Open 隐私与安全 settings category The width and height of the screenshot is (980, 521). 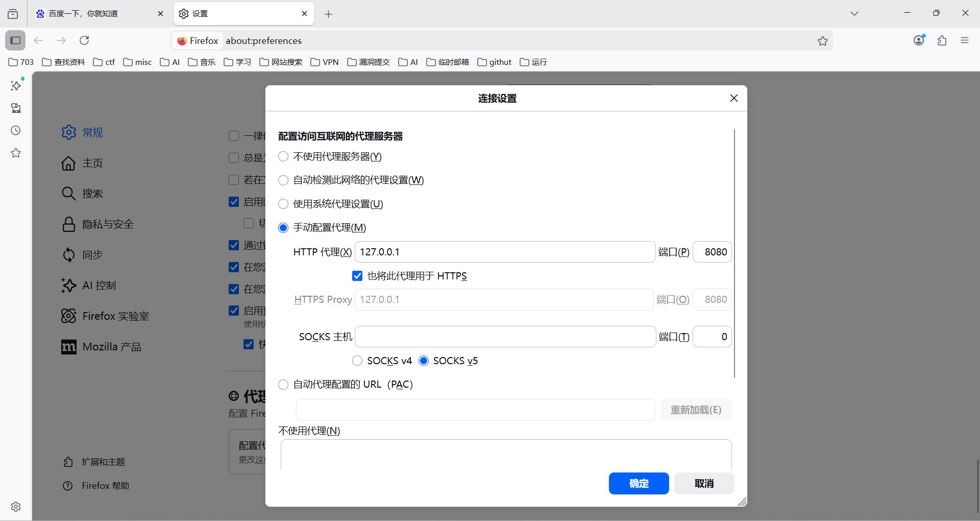(x=97, y=225)
